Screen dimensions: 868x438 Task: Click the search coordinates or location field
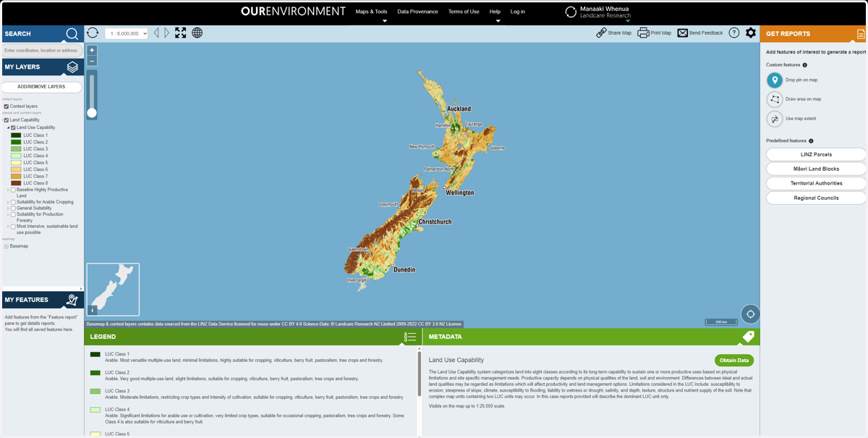click(41, 51)
